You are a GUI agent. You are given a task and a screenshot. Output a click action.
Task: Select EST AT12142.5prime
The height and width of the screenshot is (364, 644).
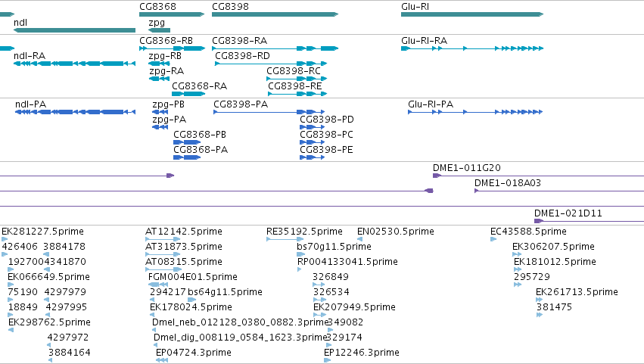(x=184, y=232)
